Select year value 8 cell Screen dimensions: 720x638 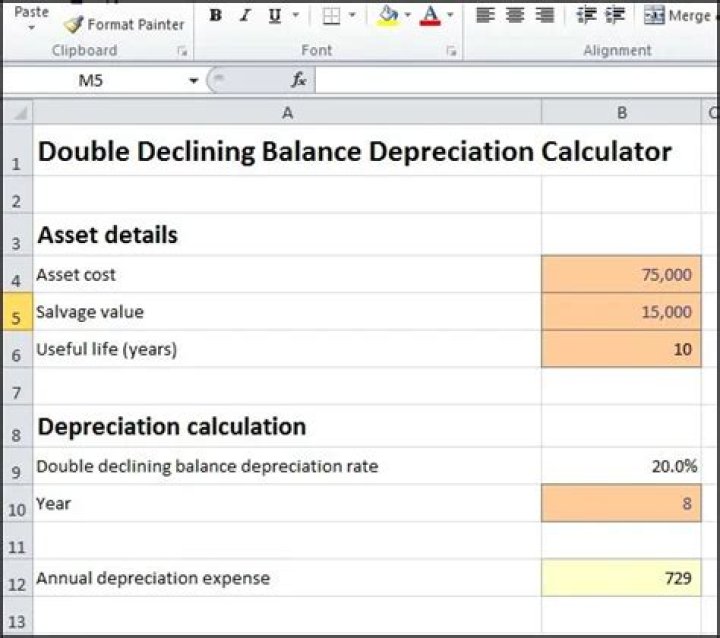tap(622, 503)
